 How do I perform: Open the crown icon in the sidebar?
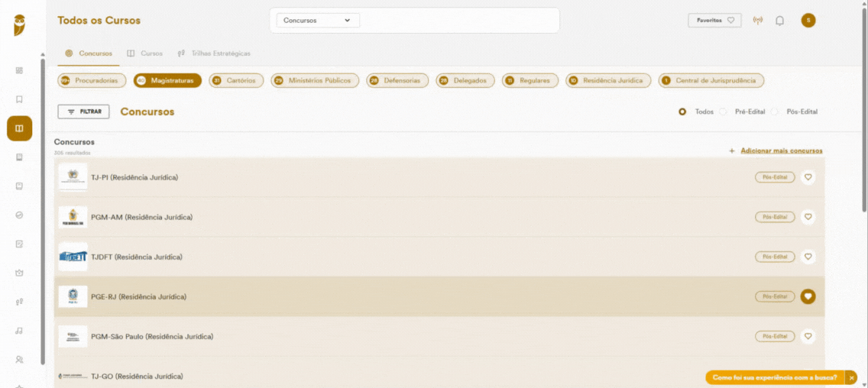point(19,273)
